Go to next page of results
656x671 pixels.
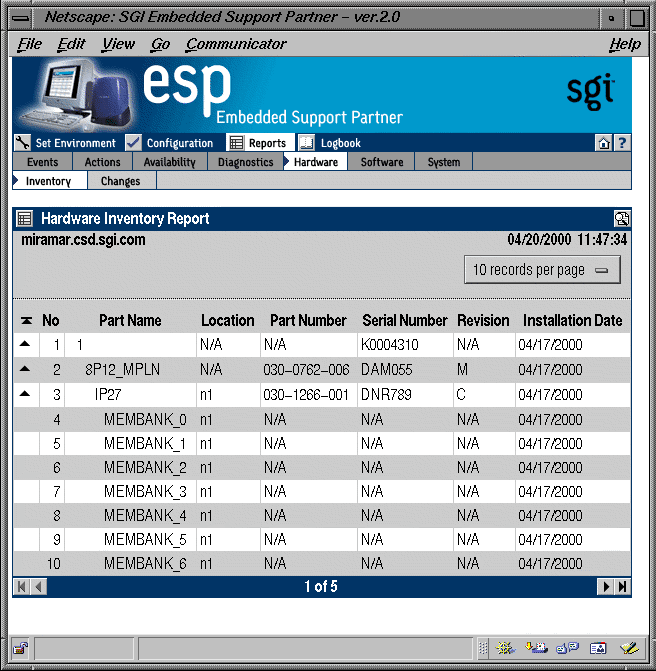pyautogui.click(x=606, y=587)
